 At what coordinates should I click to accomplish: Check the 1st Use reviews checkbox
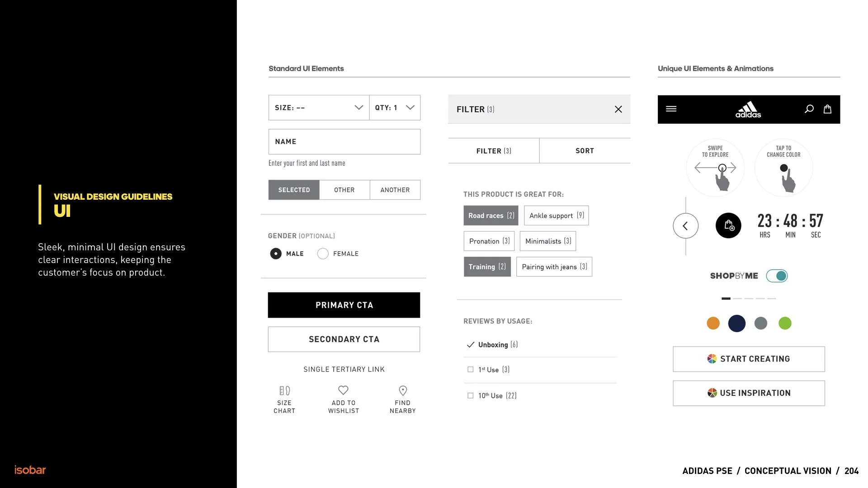tap(470, 370)
